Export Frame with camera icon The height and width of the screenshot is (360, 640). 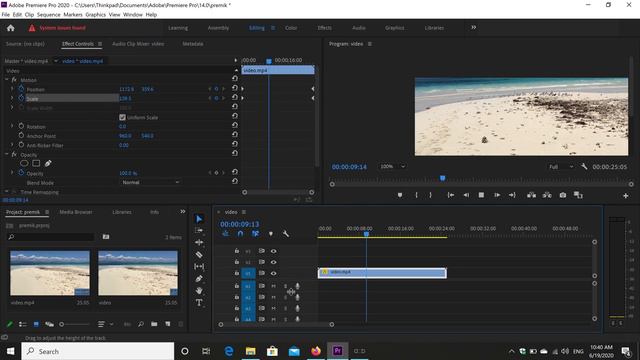click(563, 195)
